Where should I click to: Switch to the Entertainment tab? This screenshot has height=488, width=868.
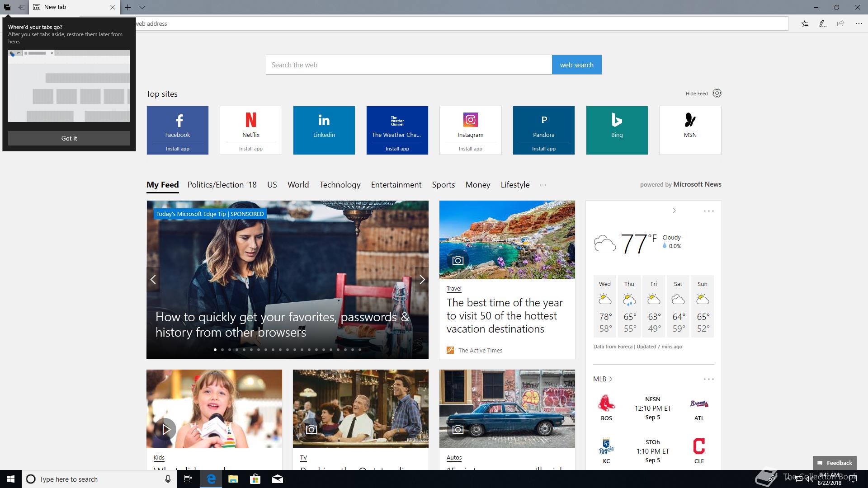click(x=396, y=185)
